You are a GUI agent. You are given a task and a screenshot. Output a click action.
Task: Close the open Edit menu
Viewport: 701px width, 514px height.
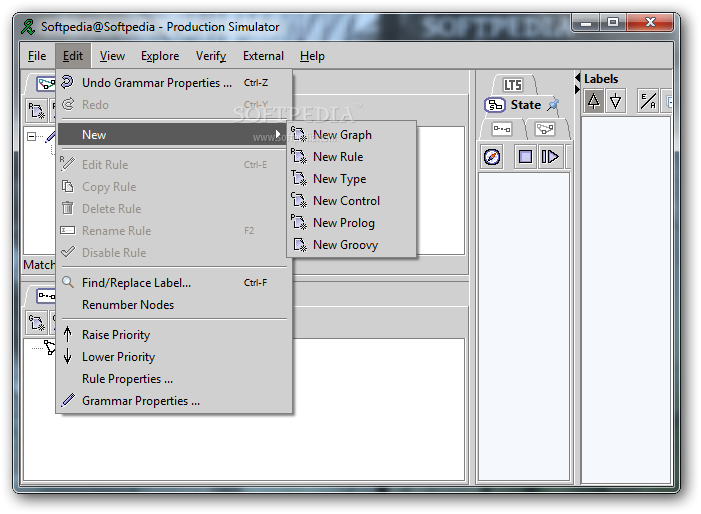(x=73, y=56)
